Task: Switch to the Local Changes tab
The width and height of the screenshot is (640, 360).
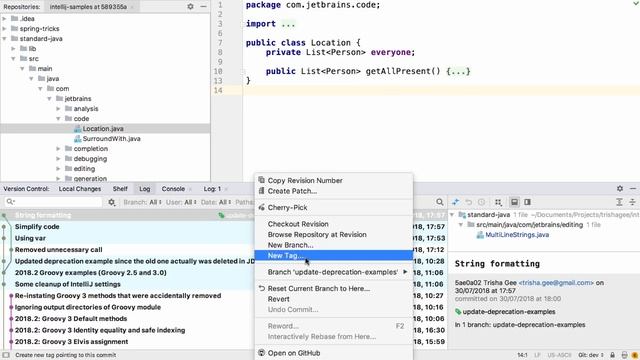Action: pyautogui.click(x=80, y=189)
